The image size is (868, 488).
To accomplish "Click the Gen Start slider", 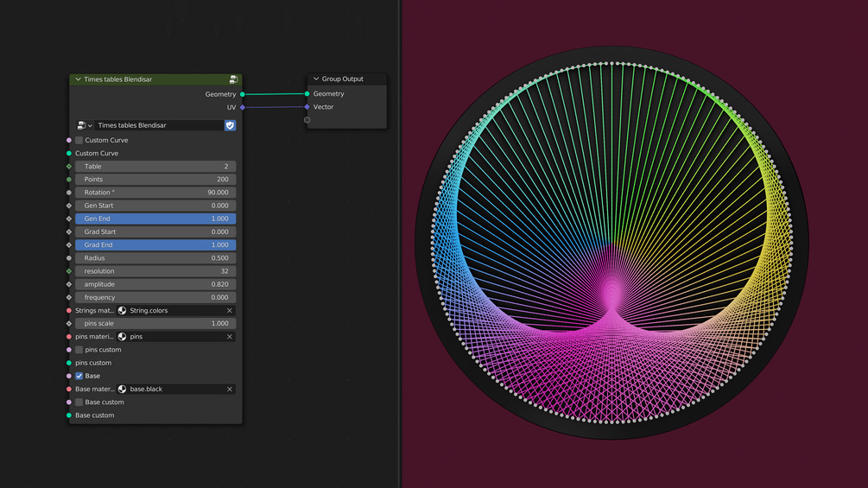I will [155, 206].
